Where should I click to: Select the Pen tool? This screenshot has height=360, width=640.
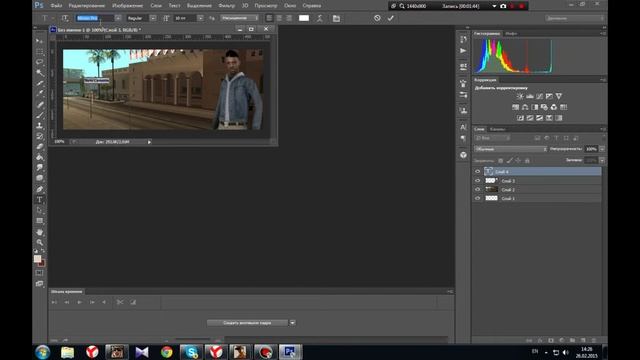coord(40,189)
